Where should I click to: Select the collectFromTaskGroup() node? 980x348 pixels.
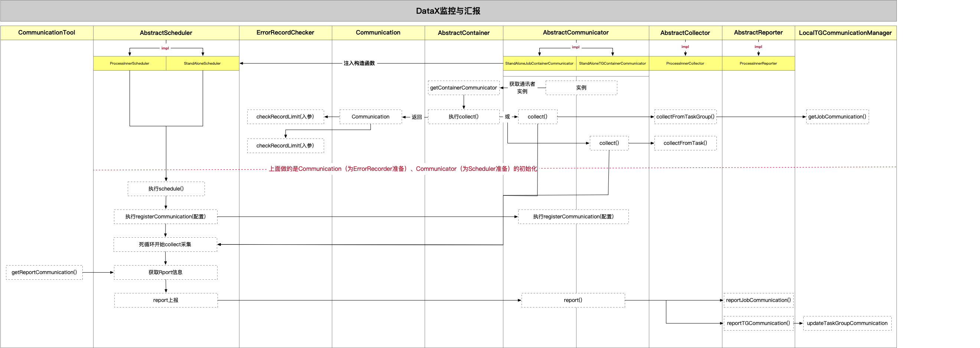coord(685,117)
